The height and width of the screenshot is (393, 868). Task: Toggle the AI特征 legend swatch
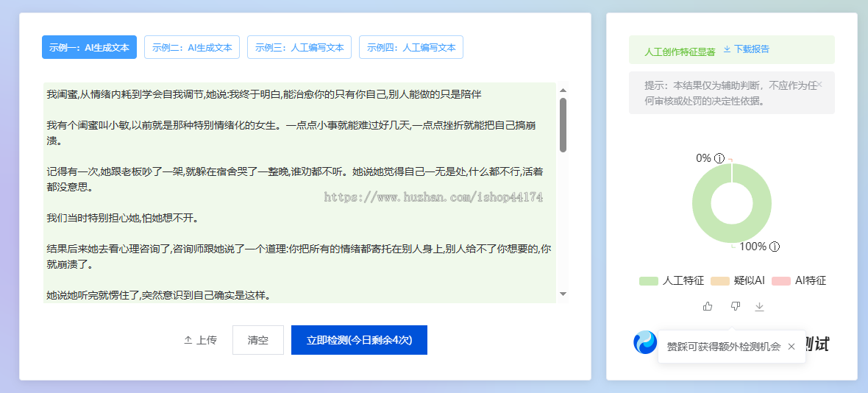[781, 281]
